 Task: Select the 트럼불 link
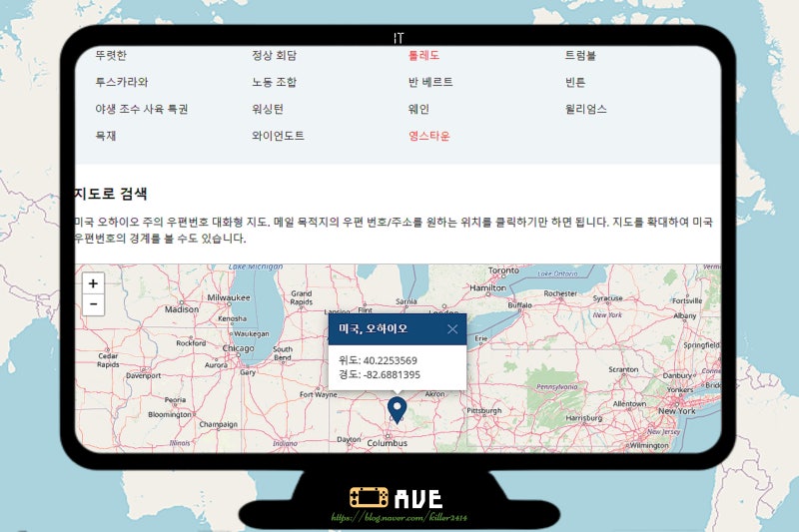[x=580, y=55]
